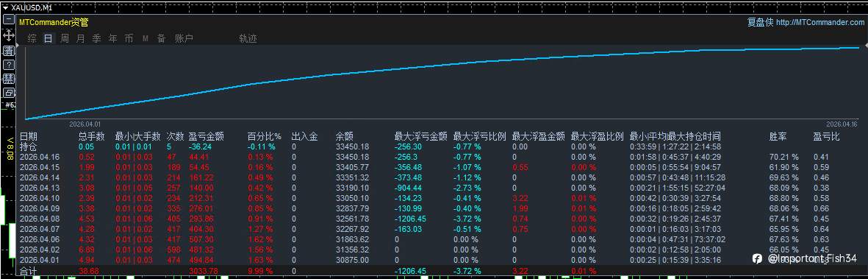Click the 百分比% column header
The height and width of the screenshot is (279, 868).
(264, 136)
